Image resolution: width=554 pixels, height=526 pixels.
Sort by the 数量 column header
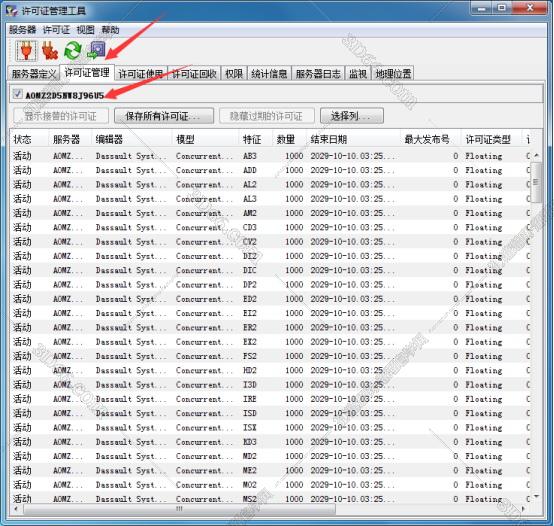click(289, 139)
